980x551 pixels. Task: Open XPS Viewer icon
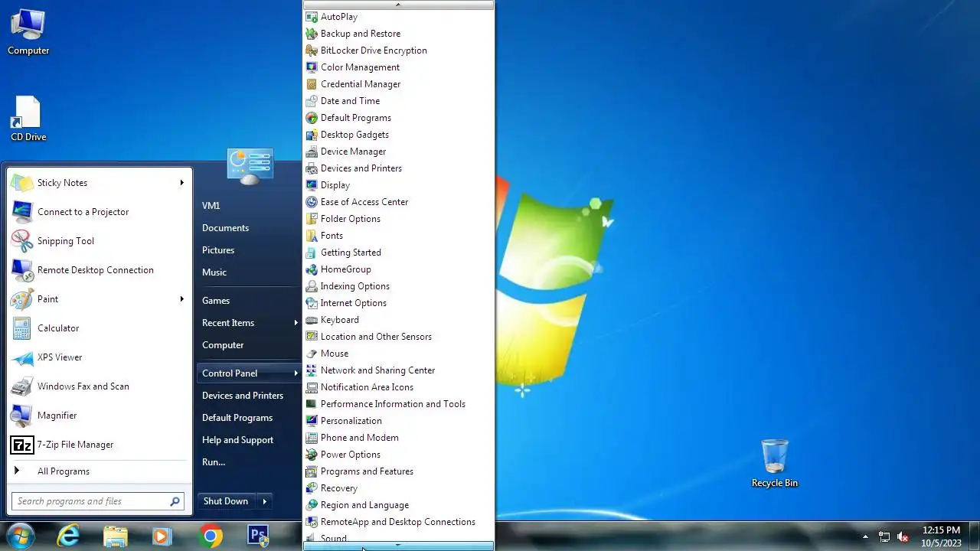tap(22, 357)
